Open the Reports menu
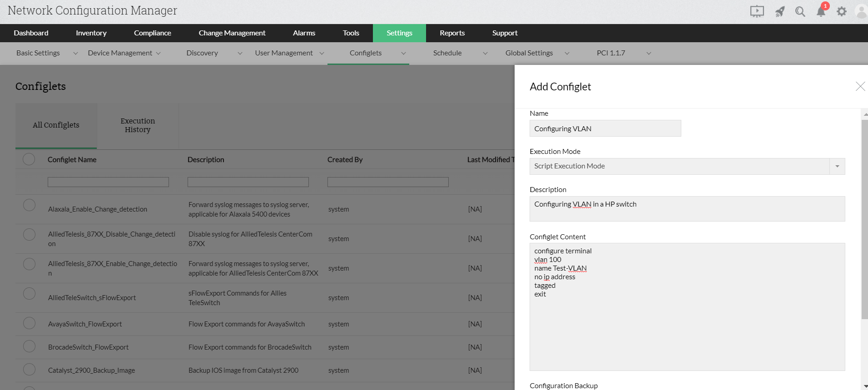868x390 pixels. tap(452, 33)
